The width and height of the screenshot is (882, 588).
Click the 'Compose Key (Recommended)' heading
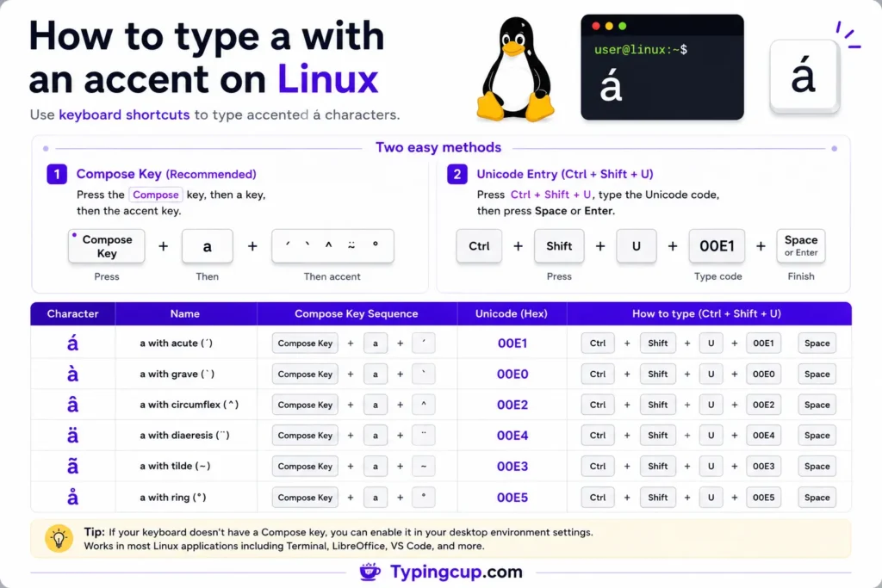(166, 174)
